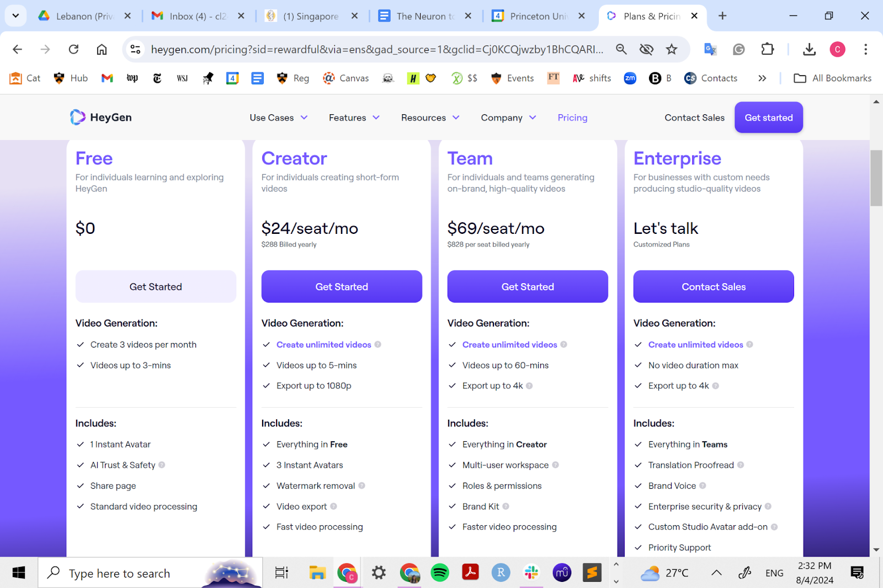
Task: Expand the Features dropdown
Action: click(x=354, y=117)
